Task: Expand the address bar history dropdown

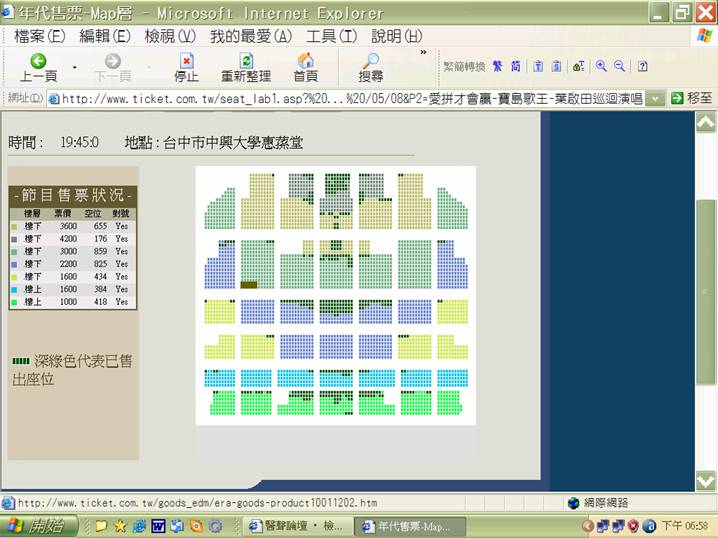Action: (x=655, y=98)
